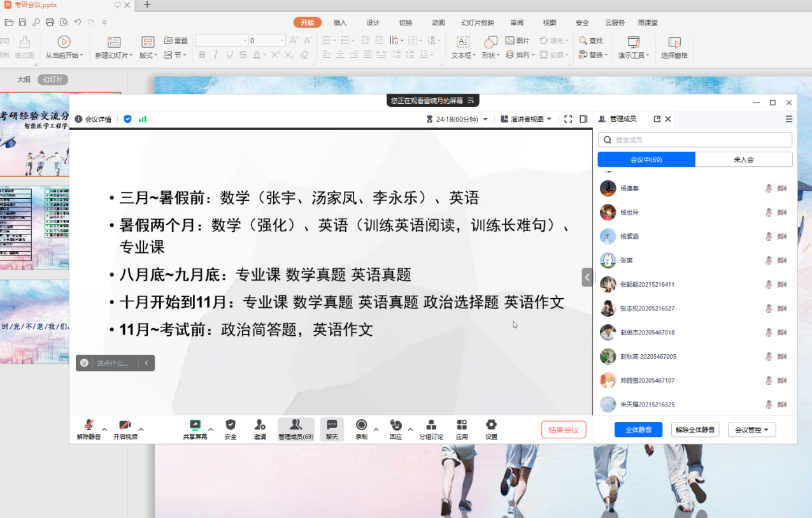812x518 pixels.
Task: Open the meeting Apps (应用) icon
Action: [462, 426]
